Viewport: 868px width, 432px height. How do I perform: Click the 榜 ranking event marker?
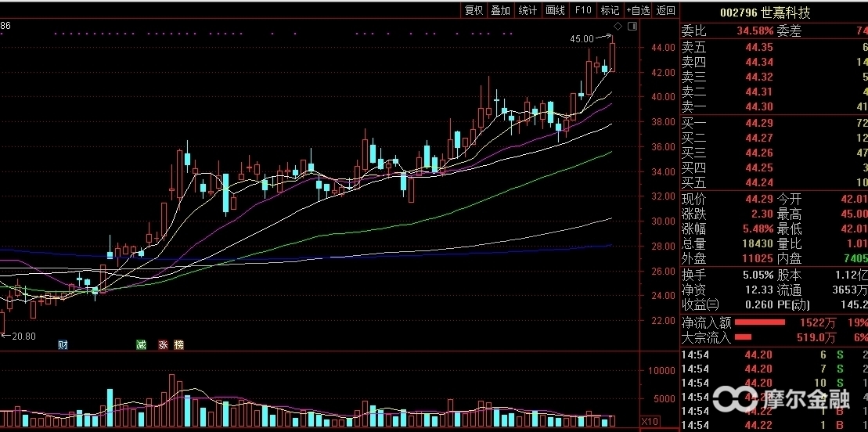click(x=178, y=344)
